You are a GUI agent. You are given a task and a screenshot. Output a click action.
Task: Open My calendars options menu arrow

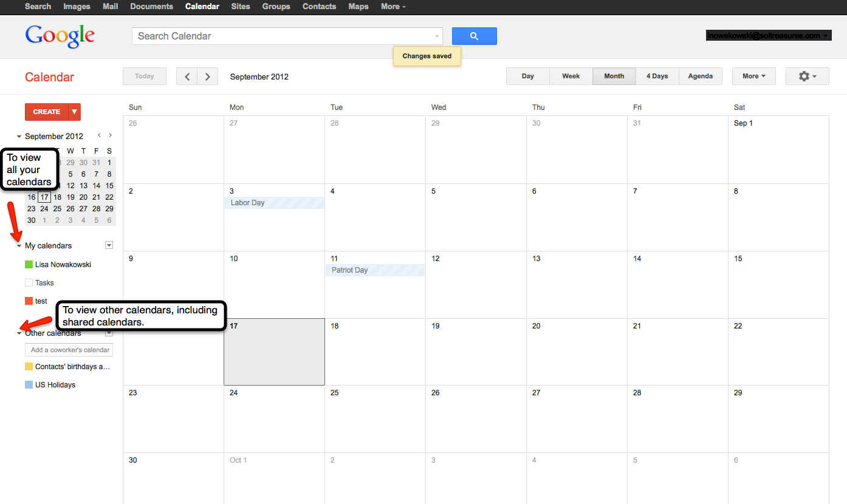pyautogui.click(x=109, y=245)
